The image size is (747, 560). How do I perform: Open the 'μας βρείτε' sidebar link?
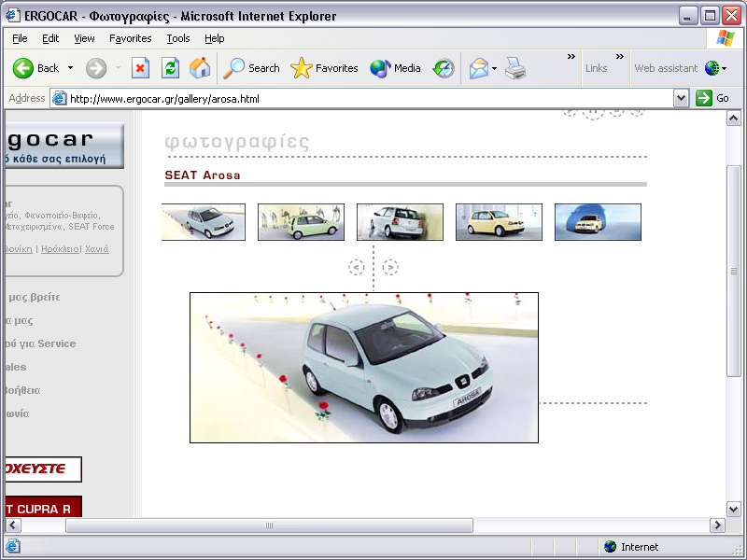tap(35, 297)
